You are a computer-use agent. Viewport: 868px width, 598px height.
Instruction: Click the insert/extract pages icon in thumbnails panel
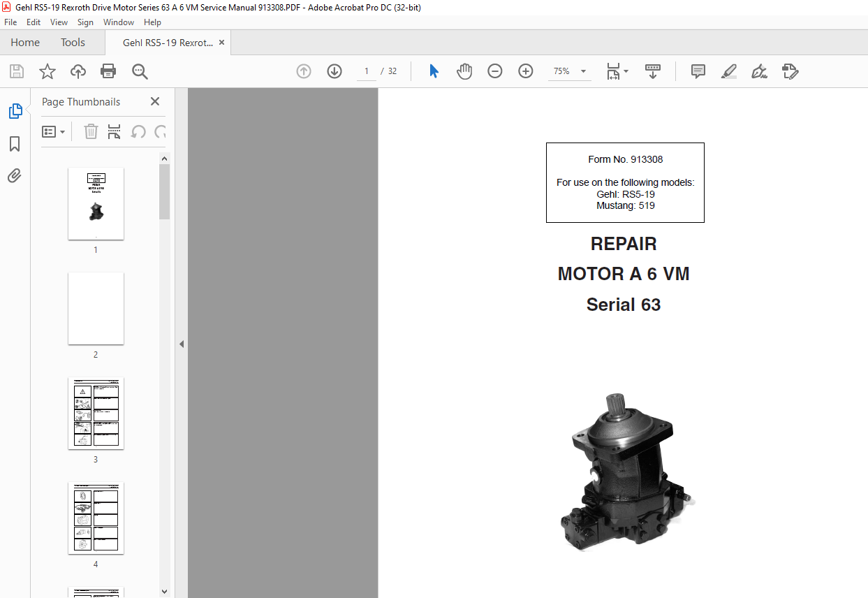[x=115, y=131]
